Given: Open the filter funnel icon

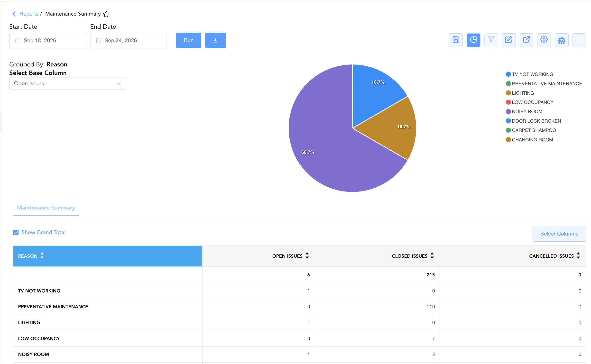Looking at the screenshot, I should pyautogui.click(x=491, y=40).
